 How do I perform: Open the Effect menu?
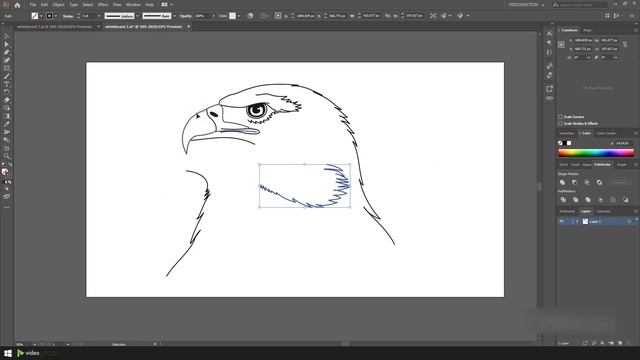click(x=102, y=5)
